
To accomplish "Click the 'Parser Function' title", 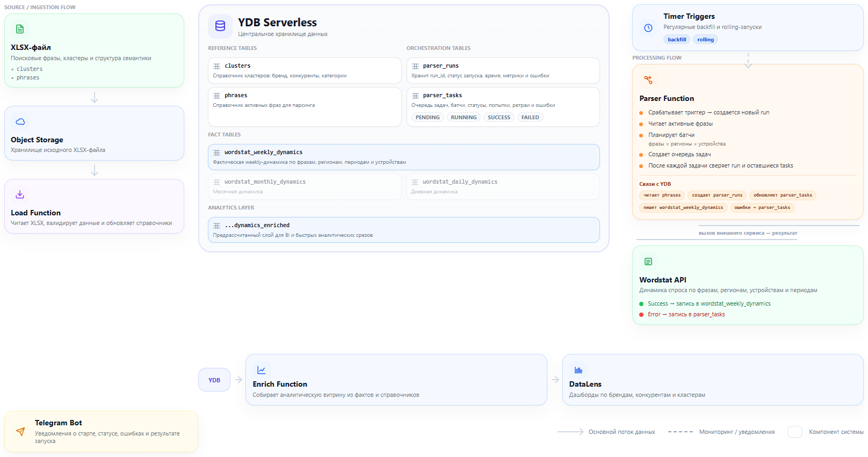I will [x=667, y=98].
